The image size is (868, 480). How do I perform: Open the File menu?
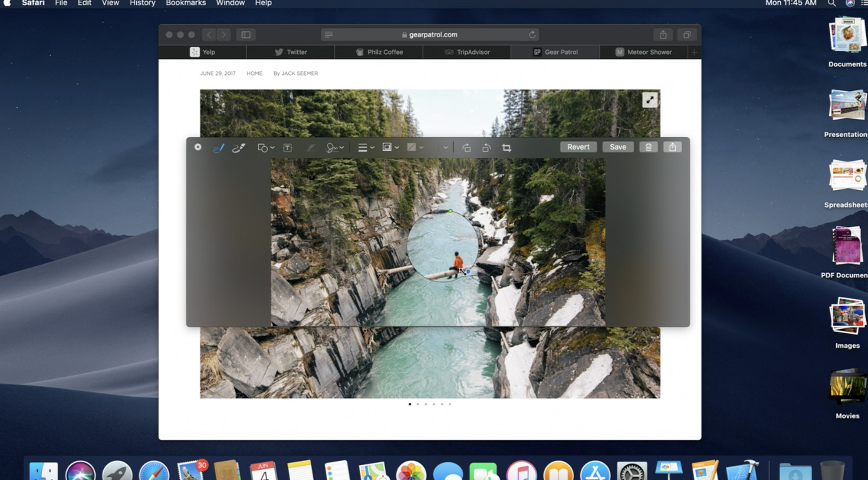pos(61,3)
